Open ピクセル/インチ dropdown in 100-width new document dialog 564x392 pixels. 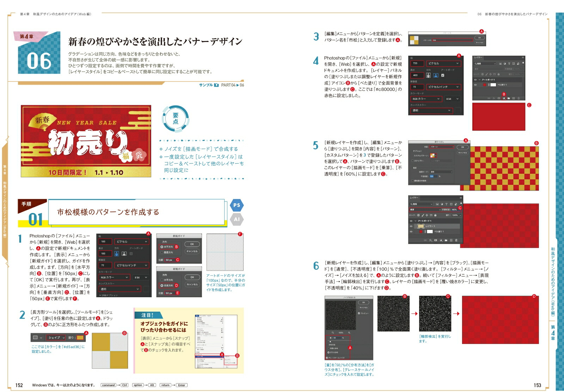point(132,265)
